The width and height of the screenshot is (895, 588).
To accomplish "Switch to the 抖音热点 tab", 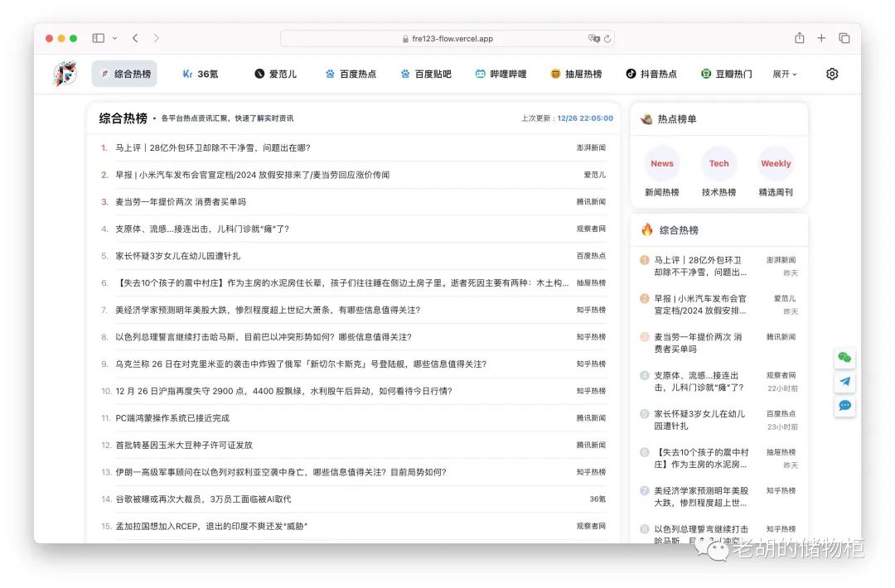I will pos(651,74).
